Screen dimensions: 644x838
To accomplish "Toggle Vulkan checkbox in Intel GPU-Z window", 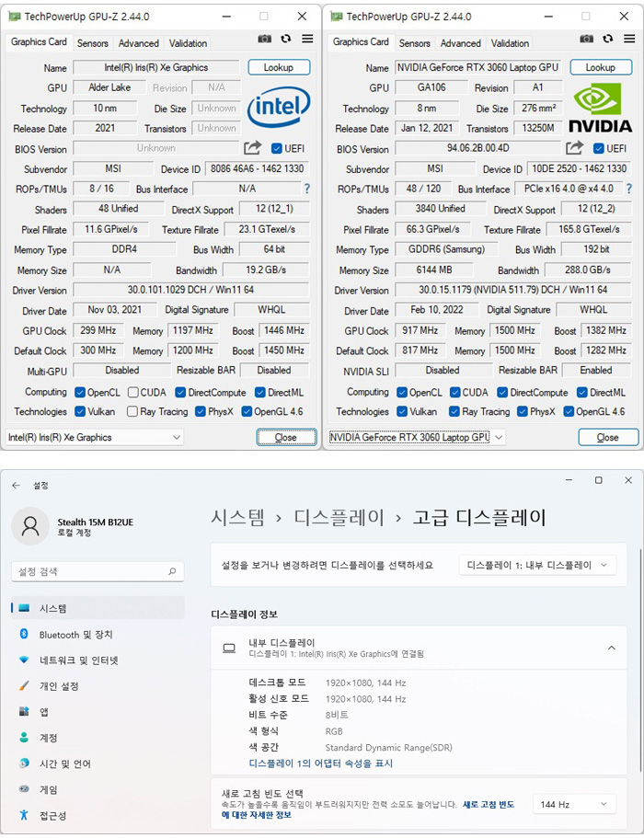I will click(80, 411).
